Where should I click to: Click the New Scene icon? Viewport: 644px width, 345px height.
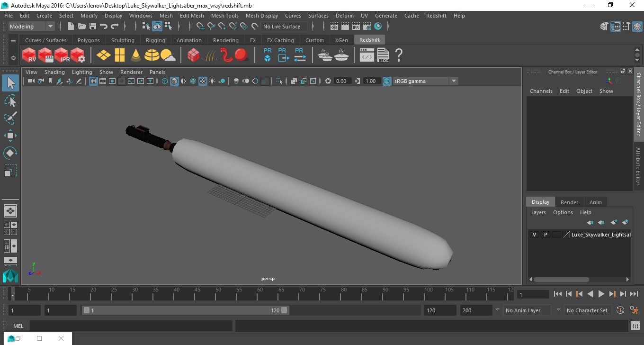pos(71,27)
